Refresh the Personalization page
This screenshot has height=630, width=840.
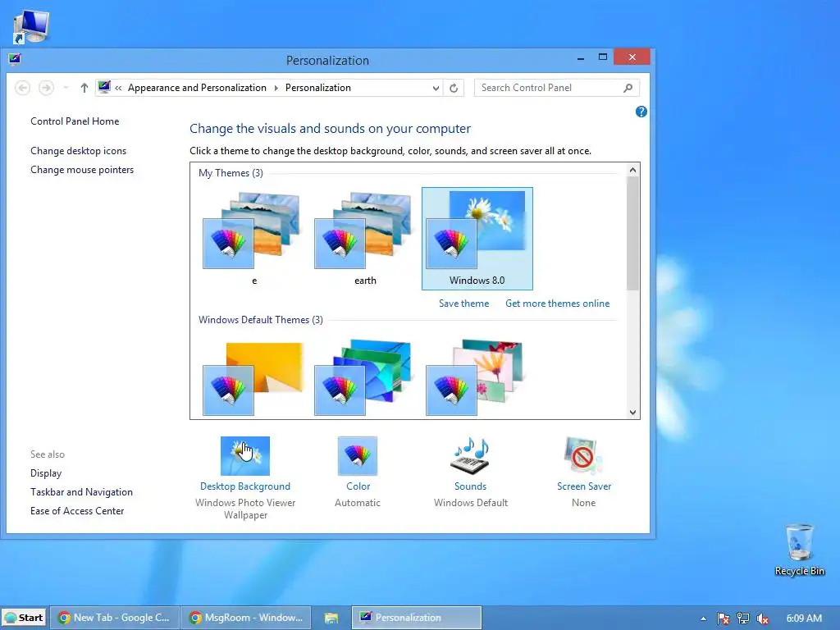454,88
